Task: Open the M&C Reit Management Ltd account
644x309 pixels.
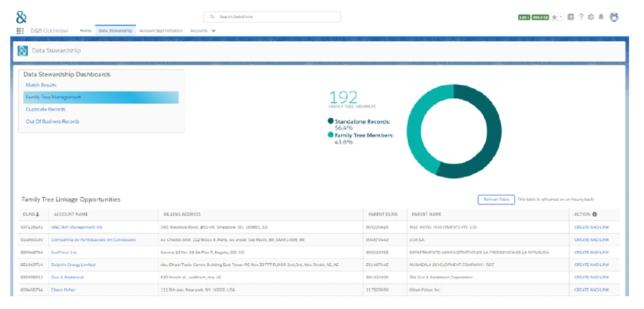Action: [77, 227]
